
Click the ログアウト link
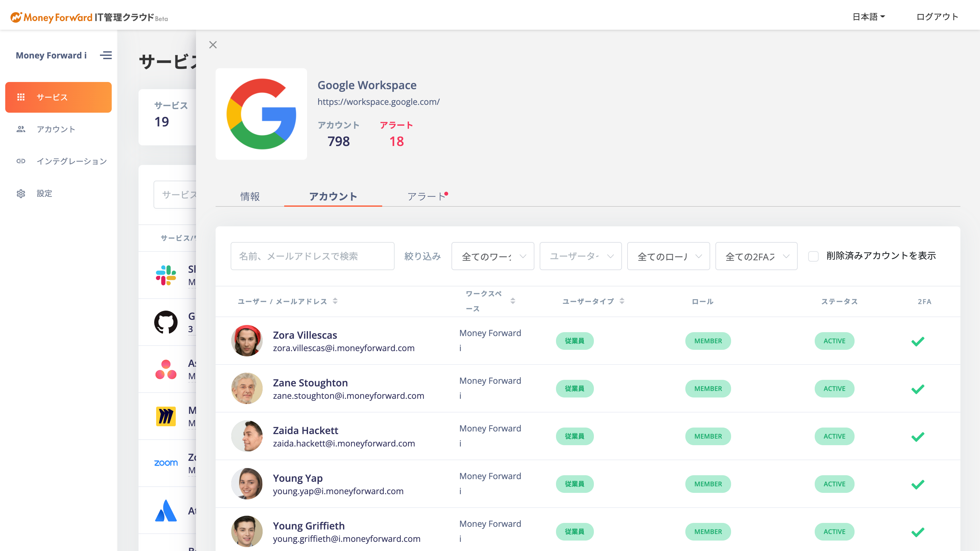pos(937,17)
